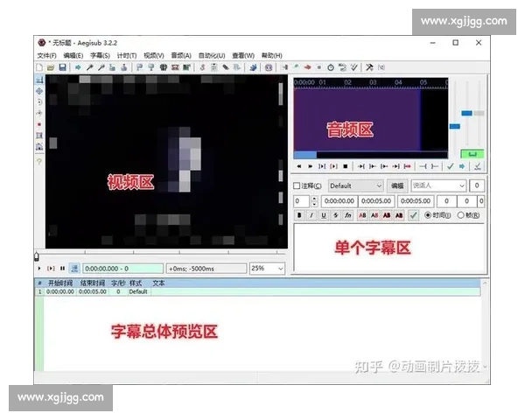This screenshot has height=420, width=525.
Task: Enable the 注释 comment checkbox
Action: click(x=297, y=185)
